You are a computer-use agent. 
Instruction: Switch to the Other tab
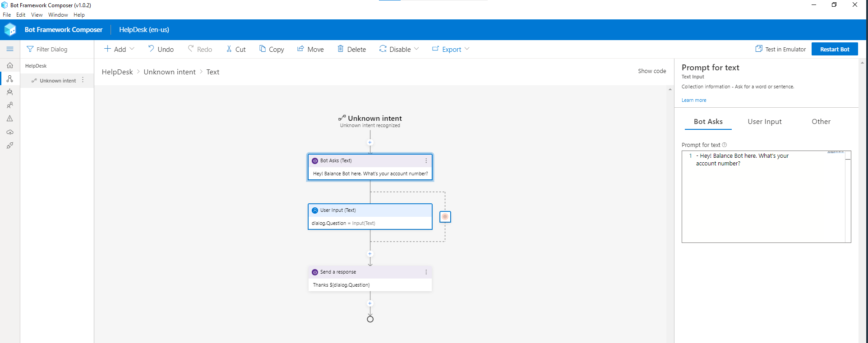pos(821,122)
